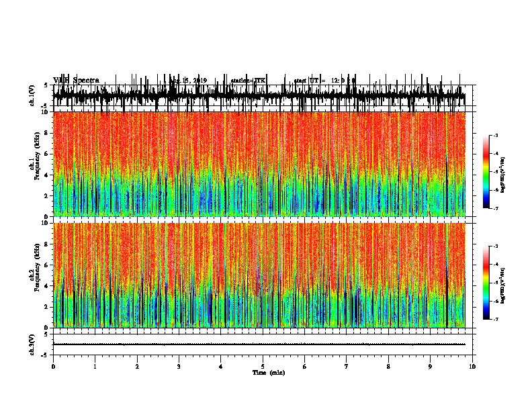Click the '-3' label on ch.2 color bar
The height and width of the screenshot is (411, 532).
coord(495,246)
